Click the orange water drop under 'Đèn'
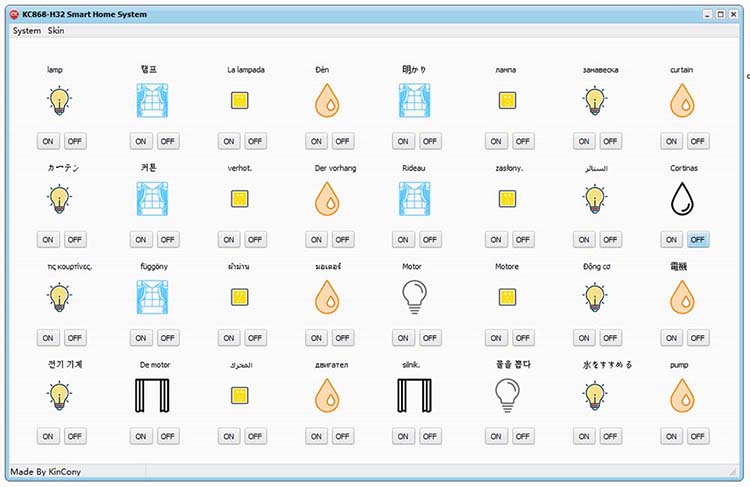Image resolution: width=750 pixels, height=487 pixels. point(327,100)
